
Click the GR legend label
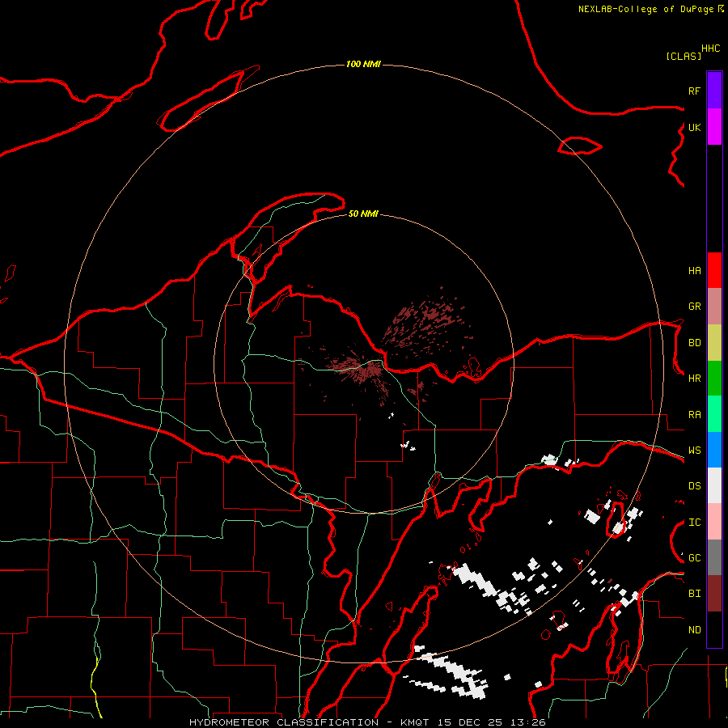point(694,307)
